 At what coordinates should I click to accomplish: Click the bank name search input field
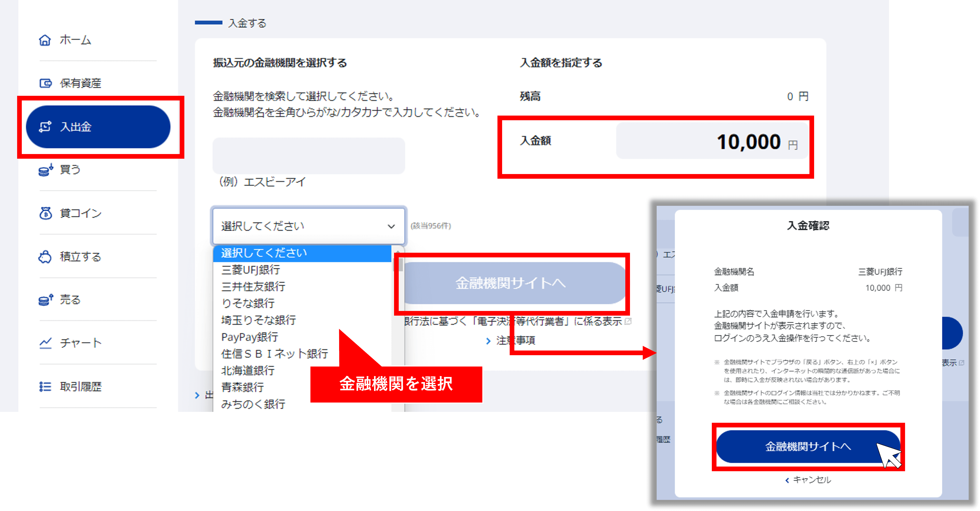pyautogui.click(x=308, y=156)
